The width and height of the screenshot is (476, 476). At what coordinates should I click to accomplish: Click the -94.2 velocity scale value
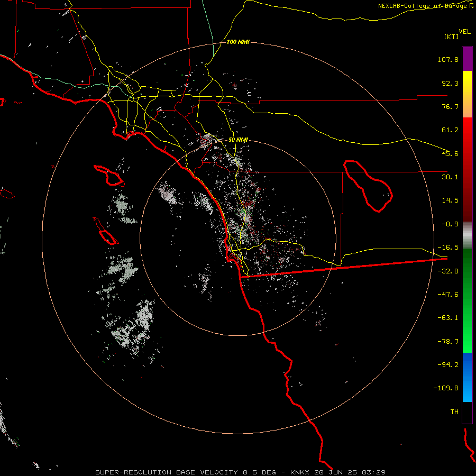click(x=448, y=364)
